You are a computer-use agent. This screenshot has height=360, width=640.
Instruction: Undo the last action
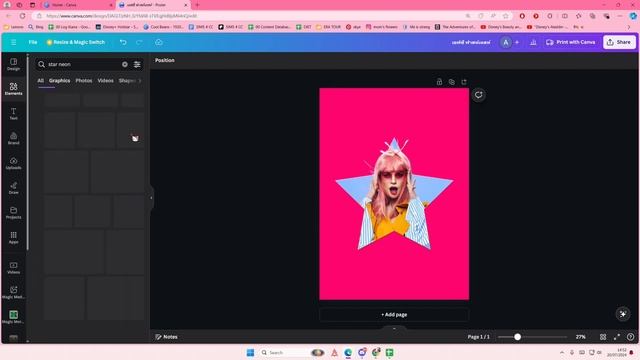point(123,42)
